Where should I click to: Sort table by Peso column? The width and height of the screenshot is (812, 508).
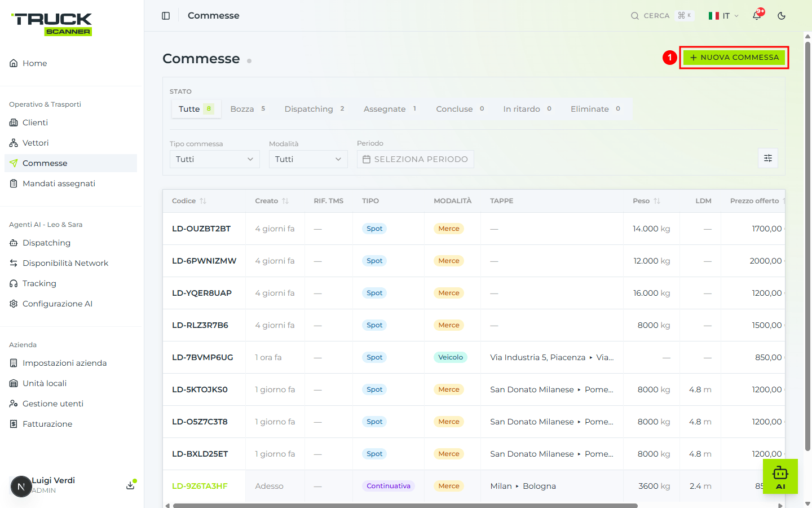click(646, 201)
